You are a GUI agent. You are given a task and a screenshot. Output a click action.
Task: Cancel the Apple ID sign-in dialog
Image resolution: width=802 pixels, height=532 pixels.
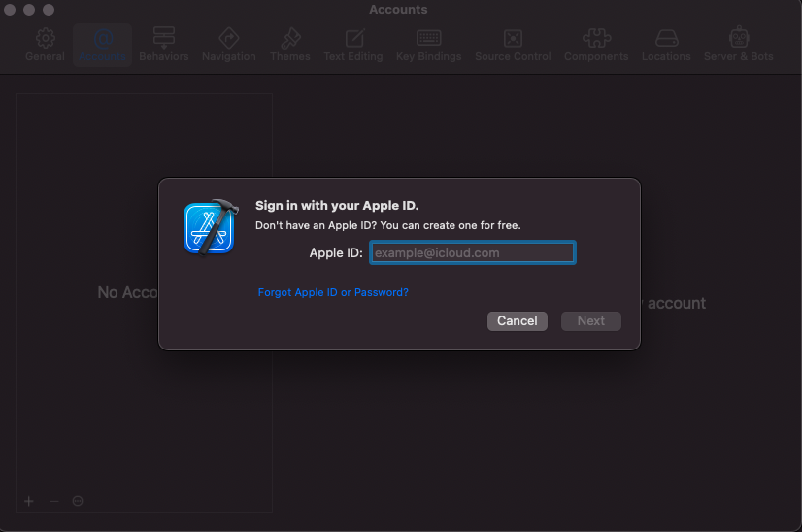(x=518, y=321)
